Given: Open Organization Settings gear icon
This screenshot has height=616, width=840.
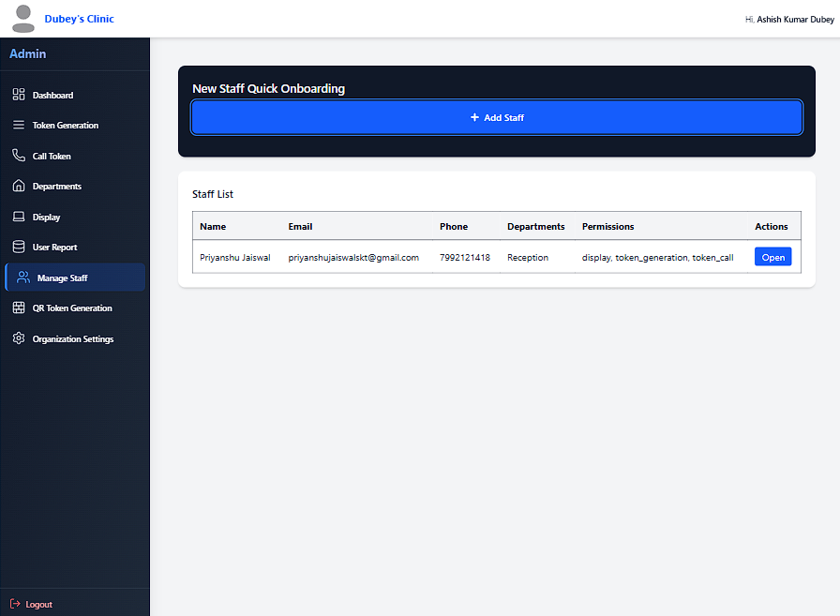Looking at the screenshot, I should click(x=20, y=338).
